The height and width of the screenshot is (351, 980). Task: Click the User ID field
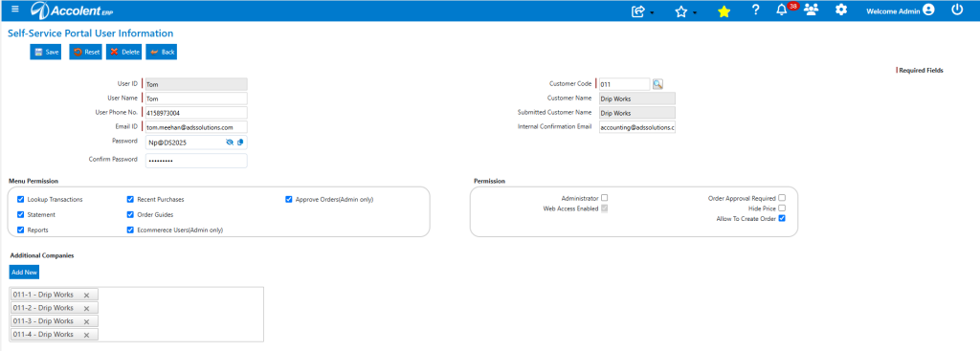(x=196, y=84)
